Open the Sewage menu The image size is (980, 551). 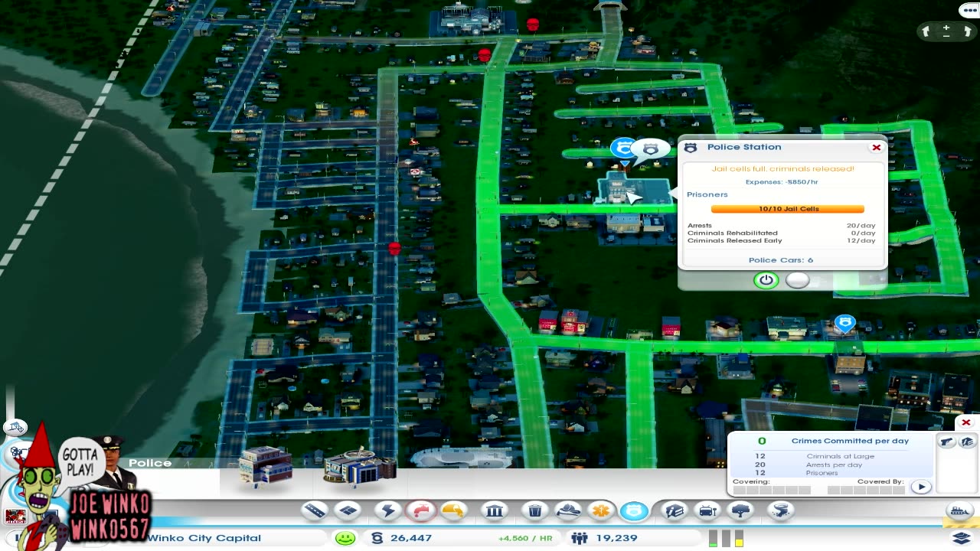click(x=454, y=510)
